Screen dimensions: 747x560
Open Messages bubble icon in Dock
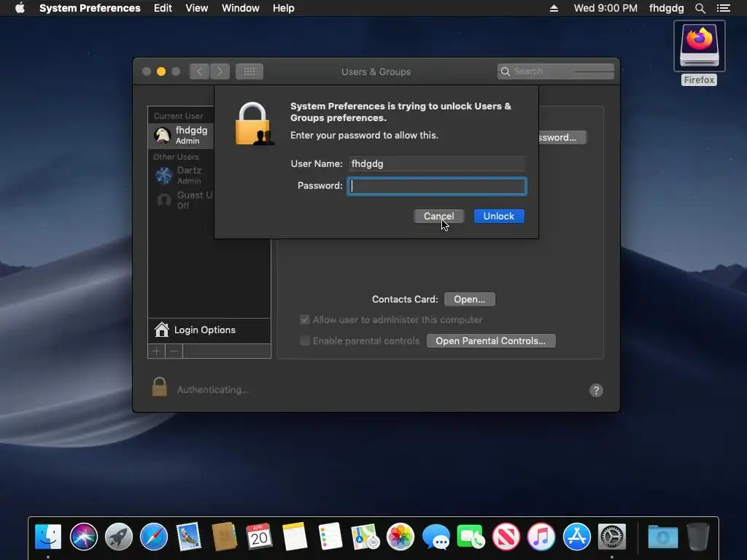pyautogui.click(x=436, y=537)
